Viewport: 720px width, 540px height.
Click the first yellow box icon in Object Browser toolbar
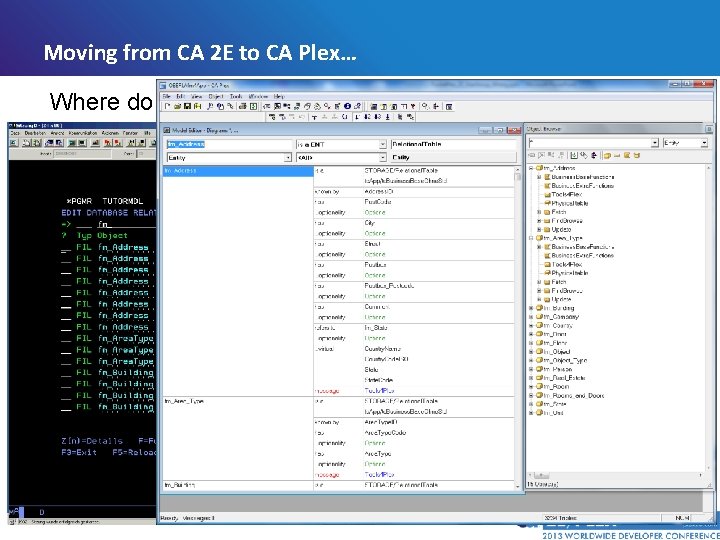coord(607,156)
